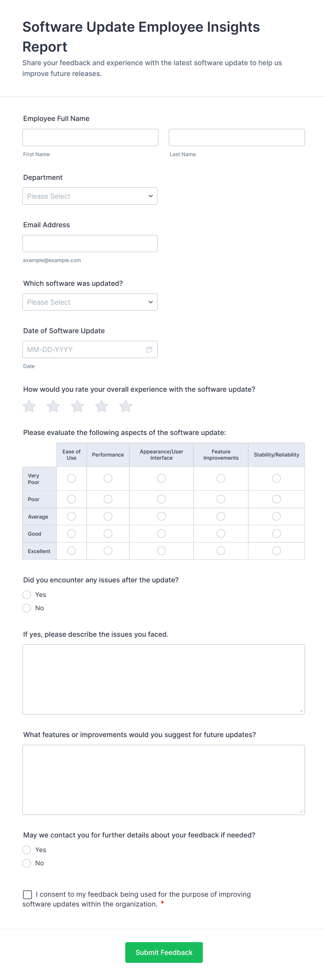Screen dimensions: 324x980
Task: Click the First Name input field
Action: pos(90,137)
